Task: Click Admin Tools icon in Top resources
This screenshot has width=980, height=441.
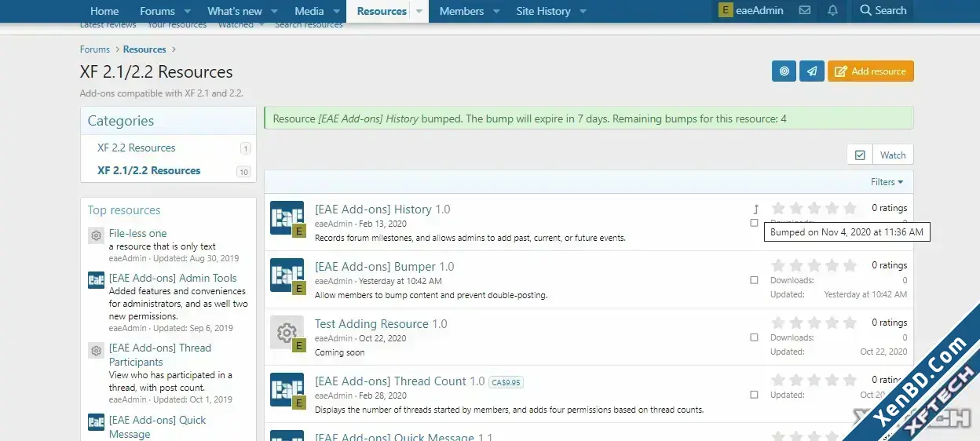Action: [x=96, y=280]
